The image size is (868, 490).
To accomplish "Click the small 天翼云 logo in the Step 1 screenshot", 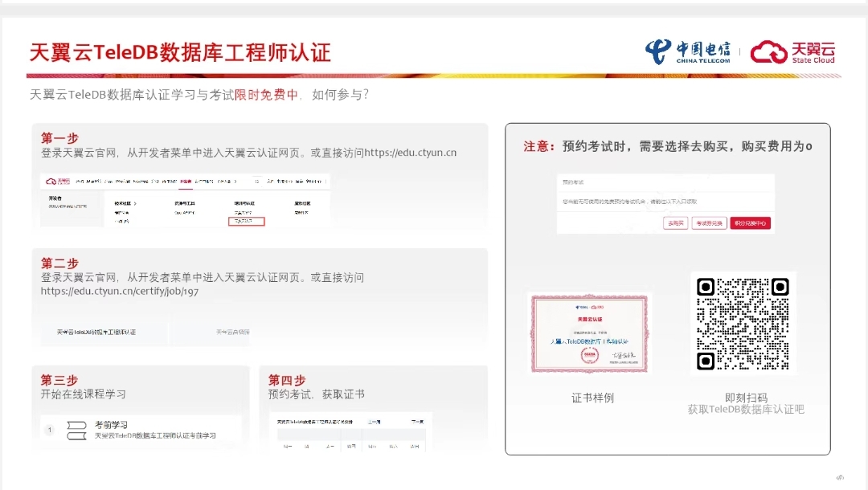I will [58, 181].
